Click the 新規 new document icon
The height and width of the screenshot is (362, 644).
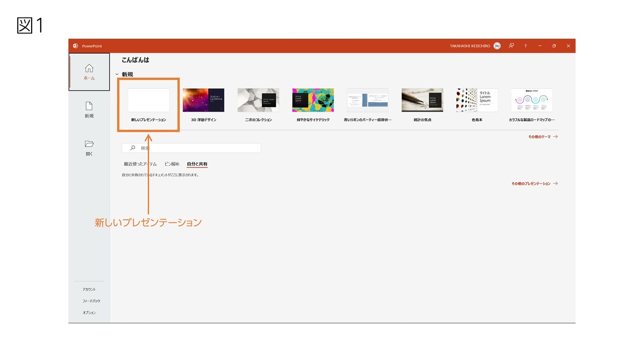[89, 106]
